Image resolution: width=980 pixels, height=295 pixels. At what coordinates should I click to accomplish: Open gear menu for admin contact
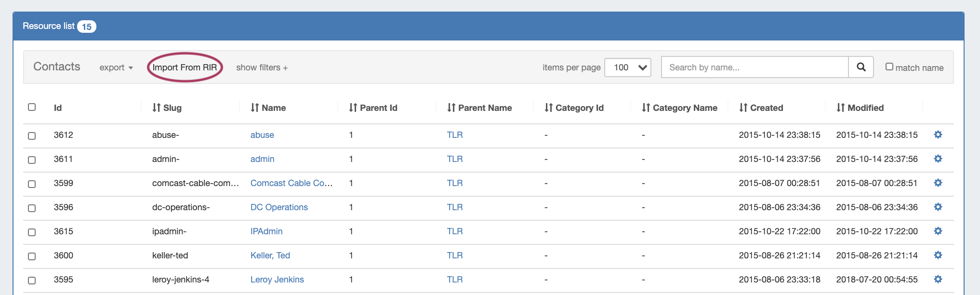click(938, 159)
